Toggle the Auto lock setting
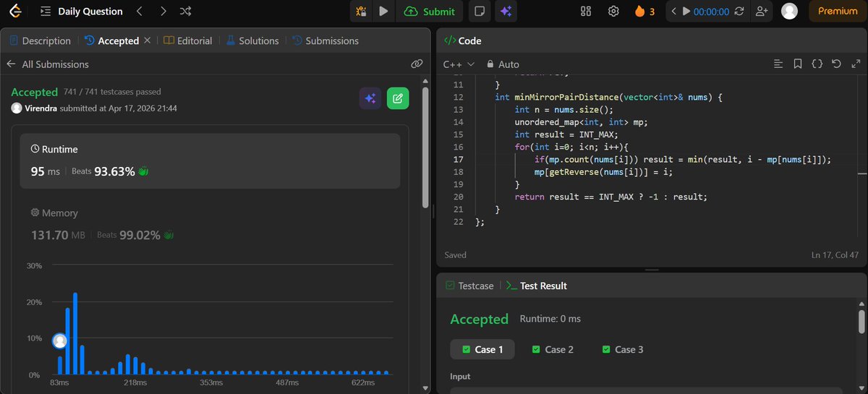Viewport: 868px width, 394px height. 503,64
